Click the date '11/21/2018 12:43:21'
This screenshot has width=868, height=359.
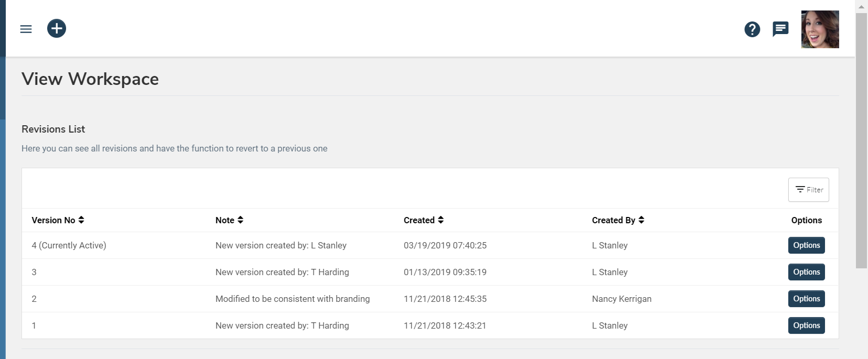[x=445, y=325]
